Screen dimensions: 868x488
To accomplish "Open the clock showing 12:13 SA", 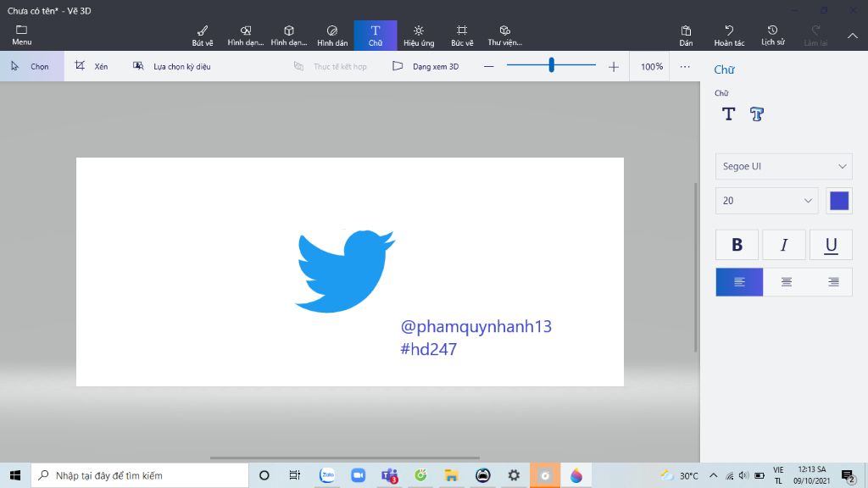I will [x=811, y=475].
